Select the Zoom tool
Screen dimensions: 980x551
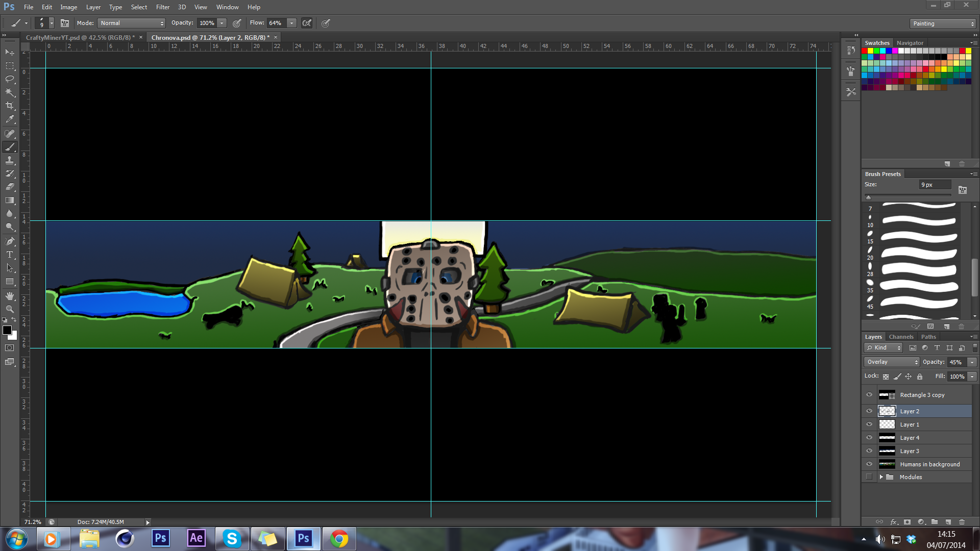[10, 309]
